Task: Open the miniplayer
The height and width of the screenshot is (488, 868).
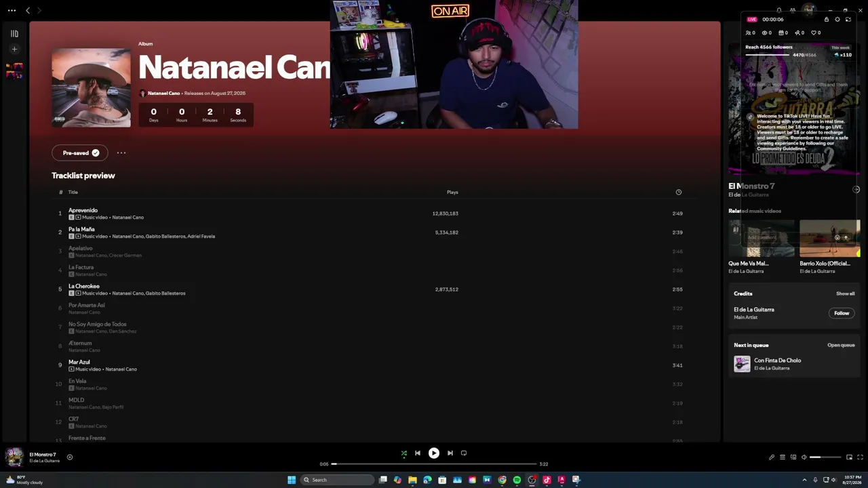Action: click(849, 457)
